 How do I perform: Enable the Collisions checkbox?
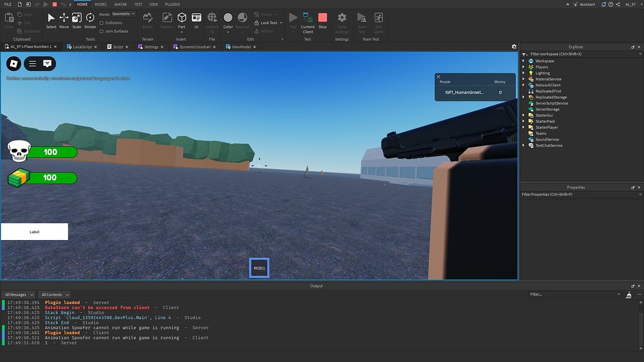(x=101, y=23)
